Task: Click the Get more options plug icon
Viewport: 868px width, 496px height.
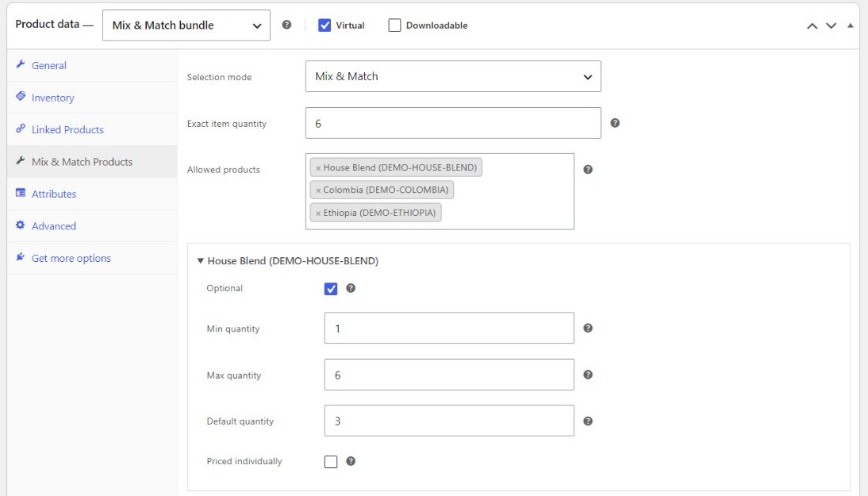Action: point(21,257)
